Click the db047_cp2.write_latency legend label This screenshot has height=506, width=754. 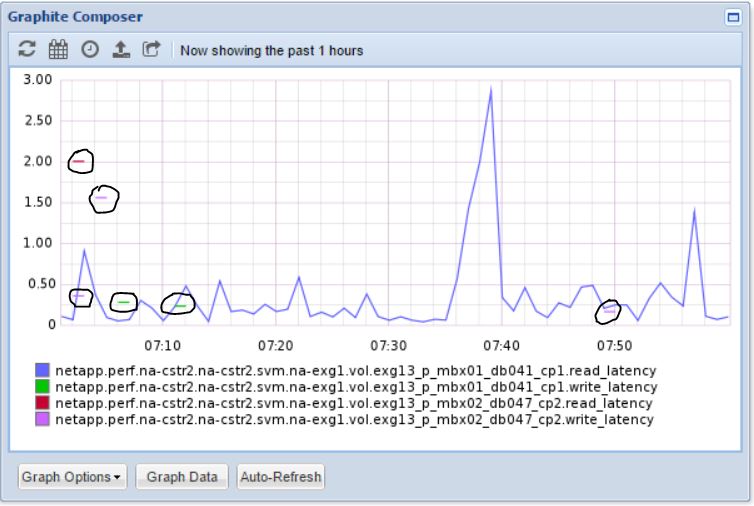click(354, 420)
